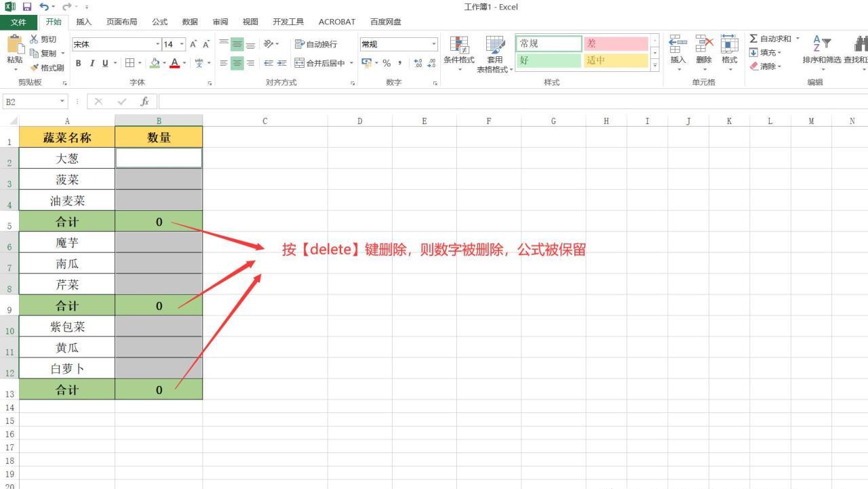
Task: Toggle Bold formatting
Action: click(79, 63)
